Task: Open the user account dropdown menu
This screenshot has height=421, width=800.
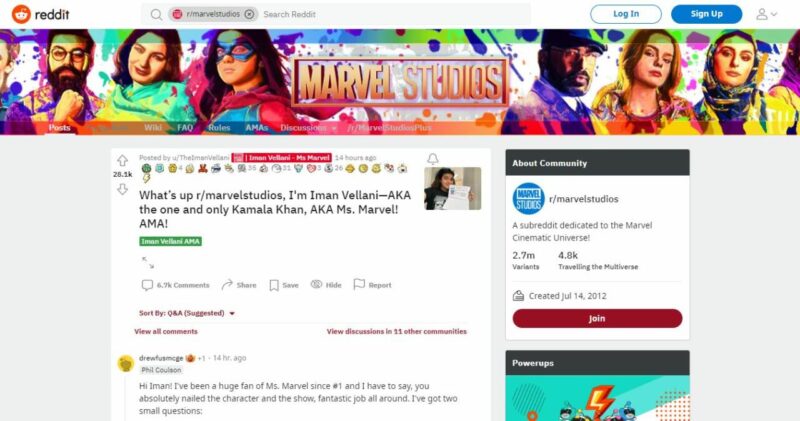Action: (766, 14)
